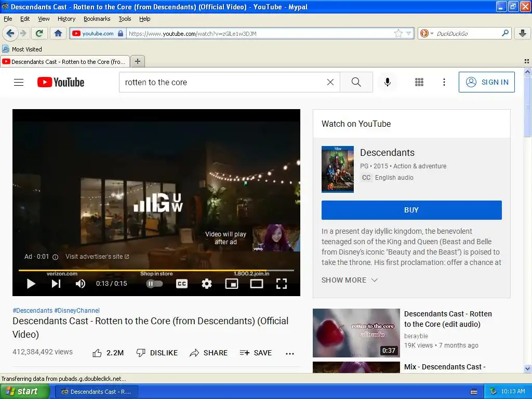Expand SHOW MORE movie description
The width and height of the screenshot is (532, 399).
(x=350, y=280)
